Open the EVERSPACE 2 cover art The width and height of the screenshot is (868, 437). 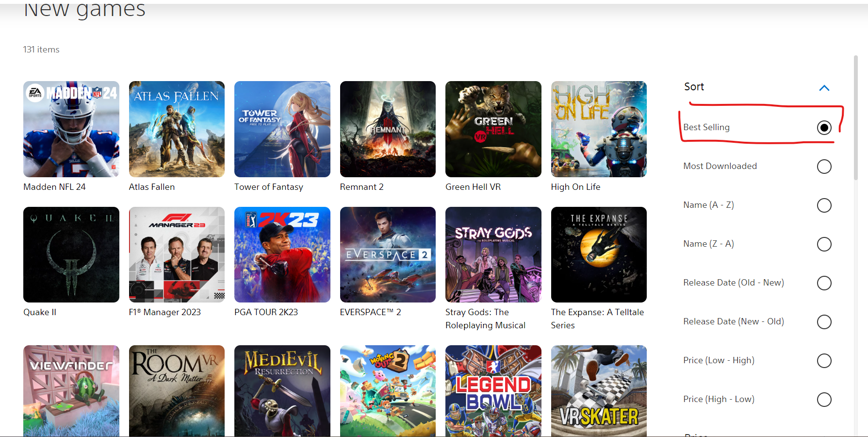coord(388,255)
